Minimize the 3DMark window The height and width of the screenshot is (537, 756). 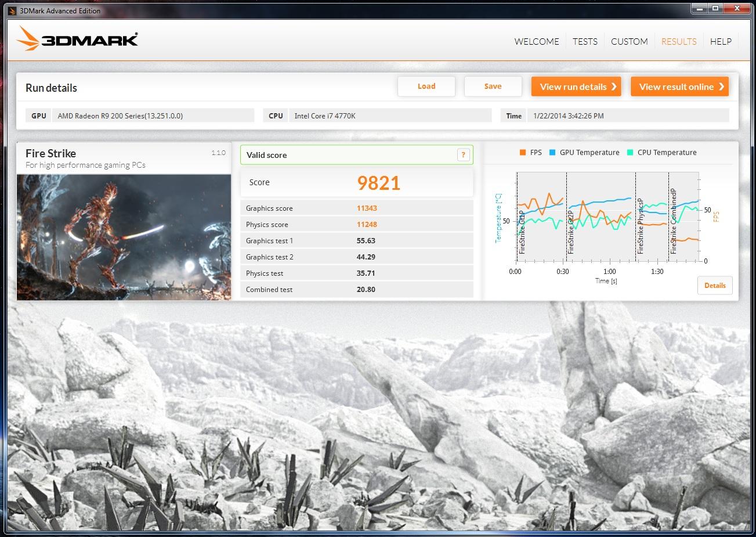pos(700,8)
